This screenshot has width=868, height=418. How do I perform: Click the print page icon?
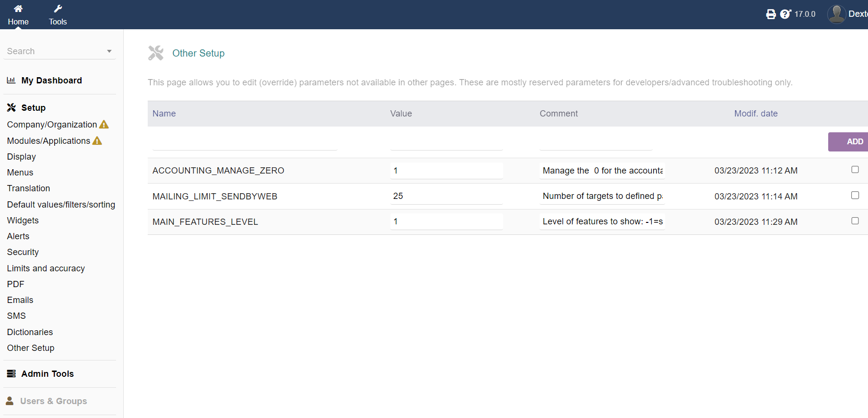pyautogui.click(x=771, y=14)
